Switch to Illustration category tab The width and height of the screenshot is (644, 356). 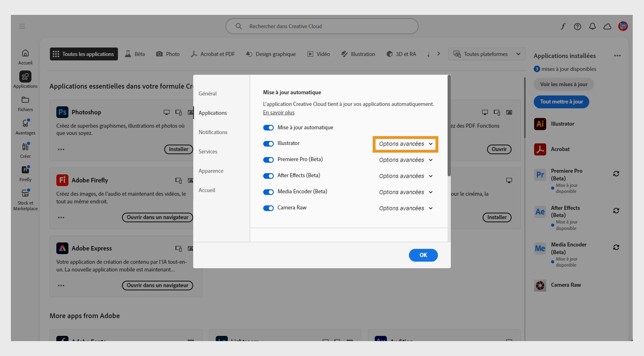358,54
